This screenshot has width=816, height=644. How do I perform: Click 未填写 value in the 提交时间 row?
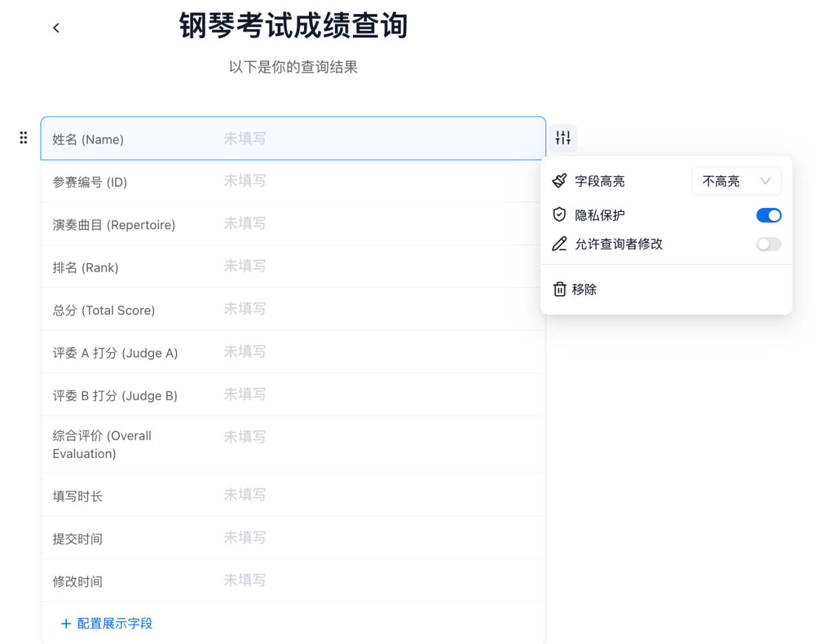(x=245, y=537)
